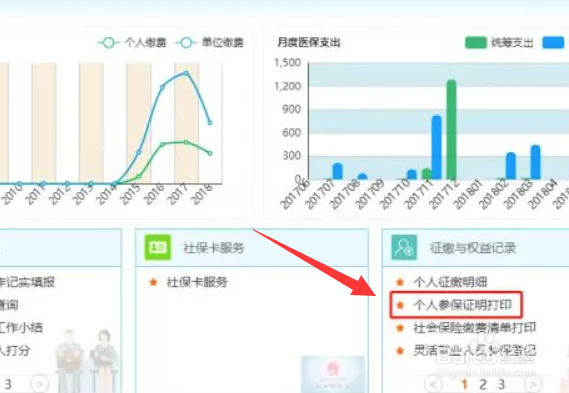Open the 工作小结 link in left panel
The image size is (569, 393).
tap(21, 328)
